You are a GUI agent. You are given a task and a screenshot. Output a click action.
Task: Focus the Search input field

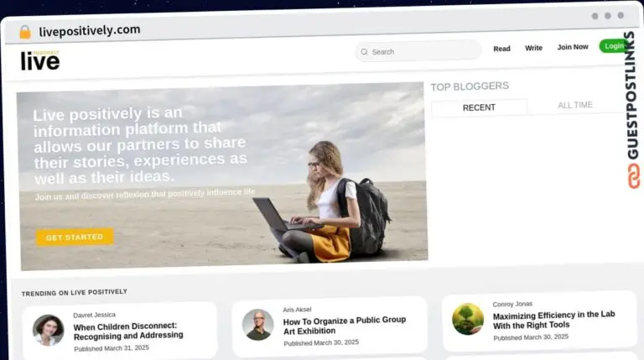coord(418,51)
